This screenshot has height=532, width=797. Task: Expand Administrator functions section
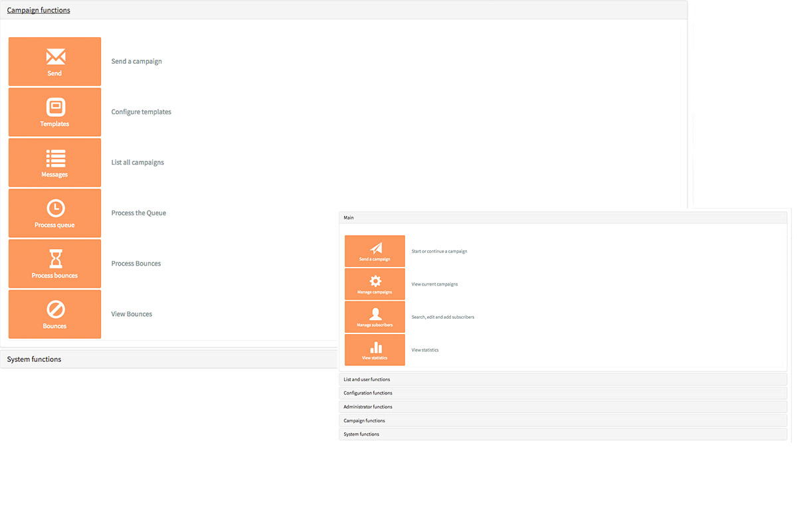(563, 406)
